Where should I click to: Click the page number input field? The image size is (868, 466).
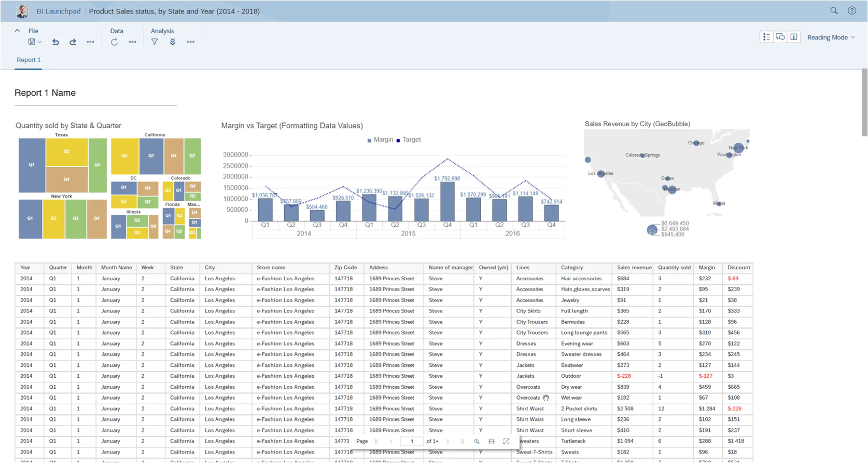coord(412,442)
